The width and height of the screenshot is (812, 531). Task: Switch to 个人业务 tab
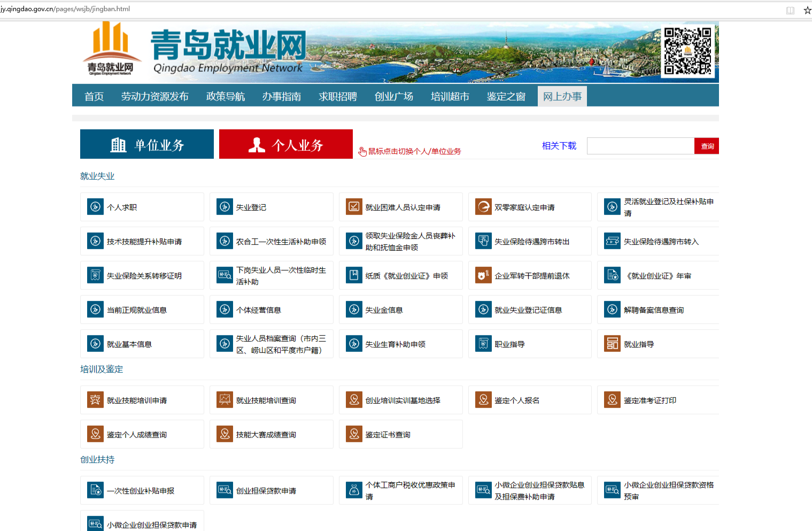point(286,144)
